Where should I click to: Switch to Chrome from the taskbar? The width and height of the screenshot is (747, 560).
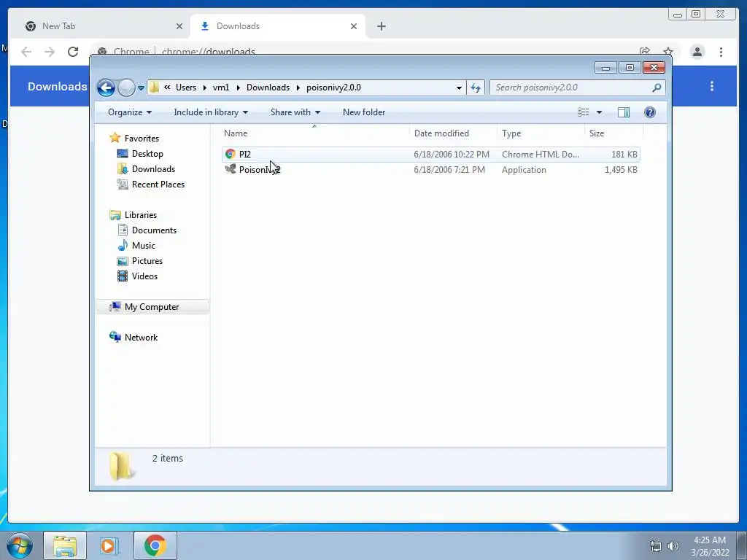point(155,545)
